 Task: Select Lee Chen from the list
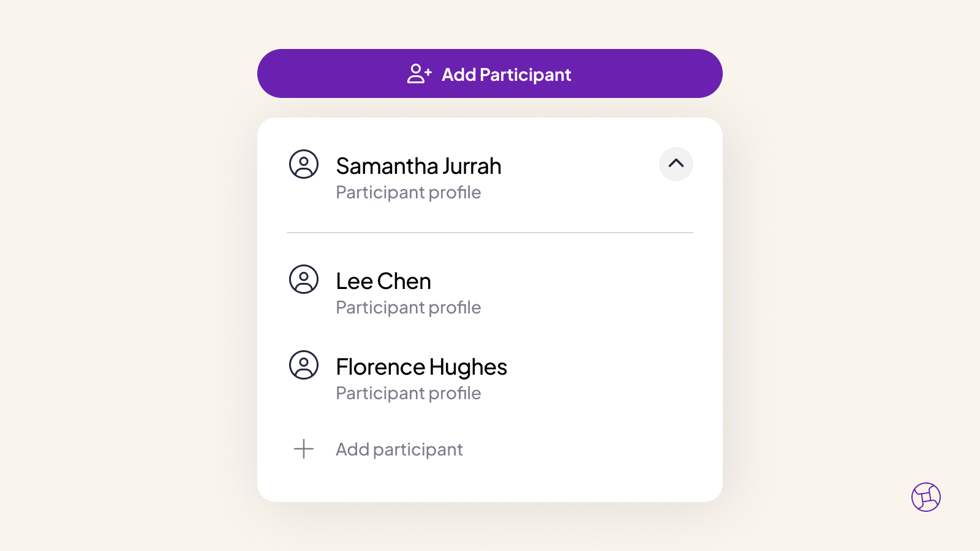[383, 282]
